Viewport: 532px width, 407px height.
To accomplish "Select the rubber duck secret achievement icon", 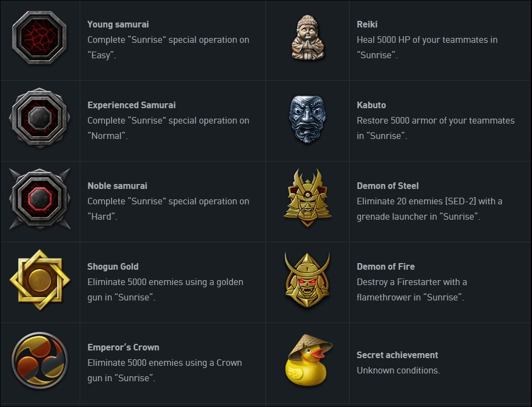I will (308, 360).
